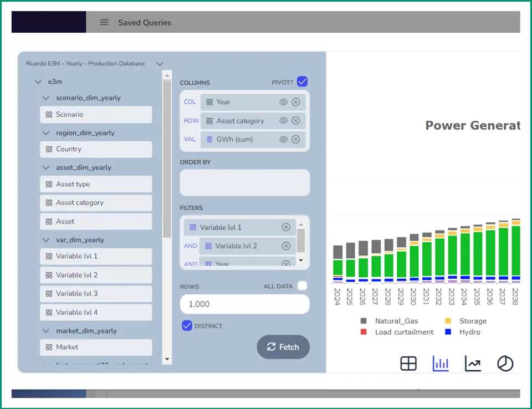Image resolution: width=532 pixels, height=409 pixels.
Task: Switch to the line chart view
Action: 472,364
